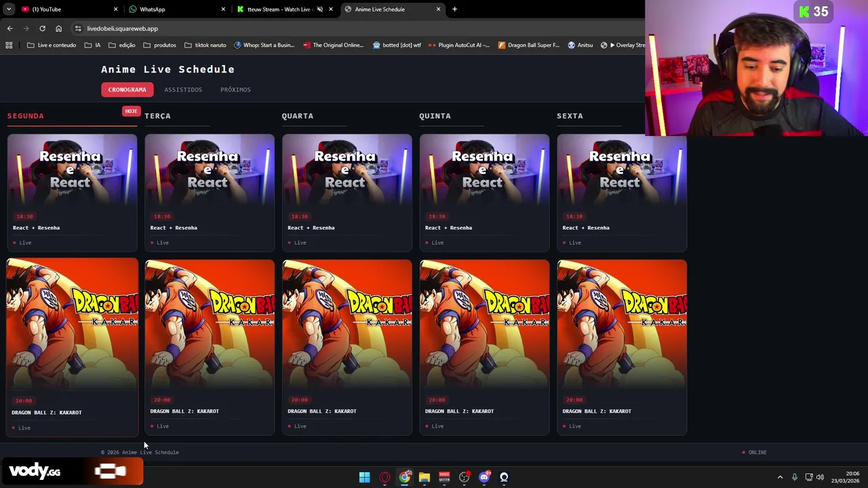This screenshot has height=488, width=868.
Task: Open the Chrome apps grid shortcut
Action: 9,45
